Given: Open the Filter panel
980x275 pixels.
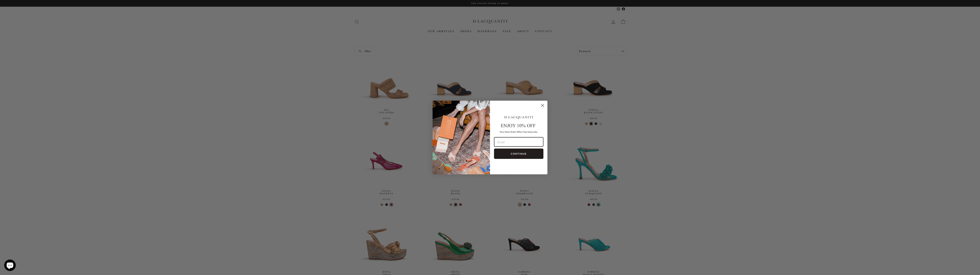Looking at the screenshot, I should [364, 51].
